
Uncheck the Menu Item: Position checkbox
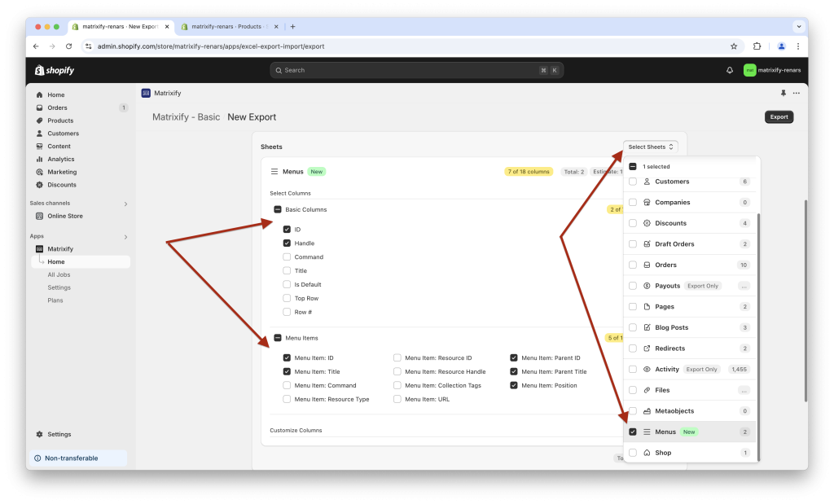[514, 385]
